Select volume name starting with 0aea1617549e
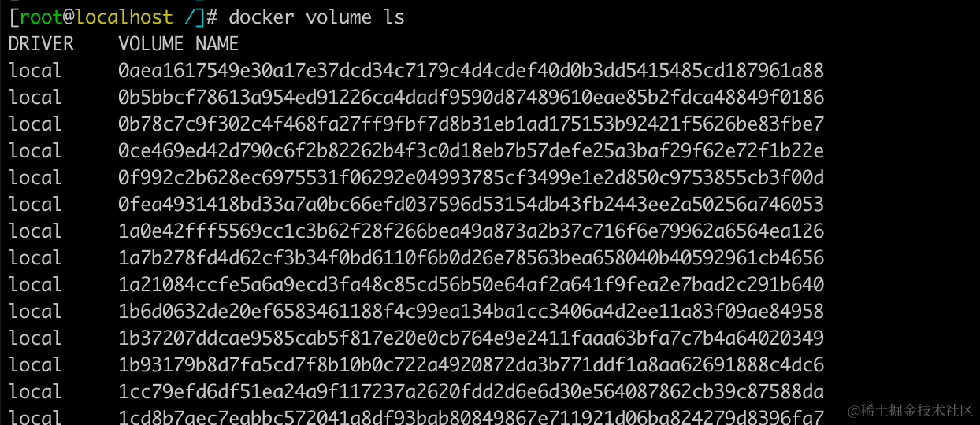Viewport: 980px width, 425px height. click(x=471, y=71)
